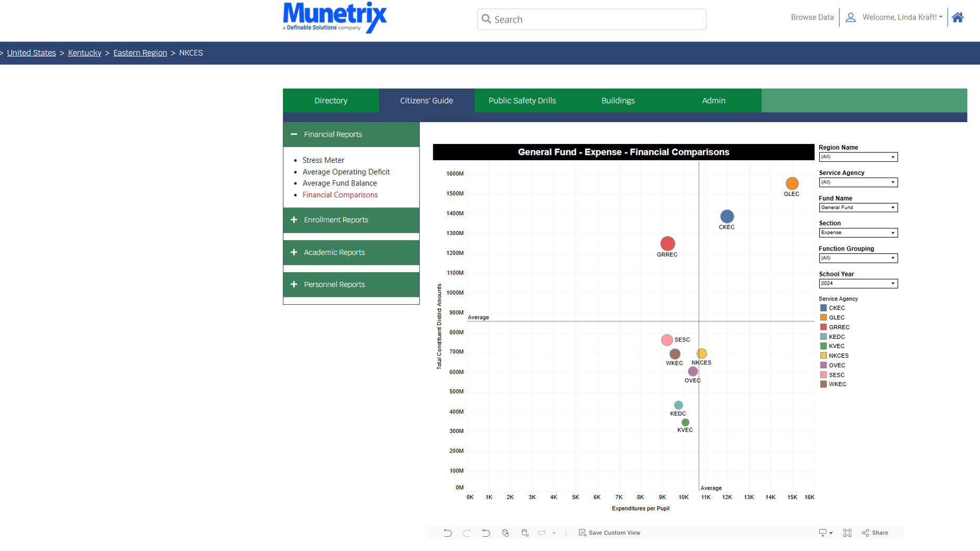Click the OVEC legend color swatch
Screen dimensions: 980x551
click(x=823, y=365)
